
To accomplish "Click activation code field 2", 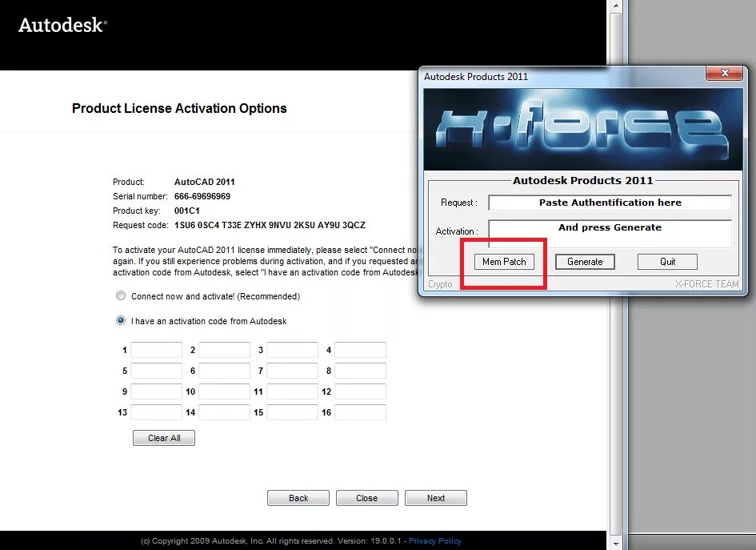I will pyautogui.click(x=224, y=350).
